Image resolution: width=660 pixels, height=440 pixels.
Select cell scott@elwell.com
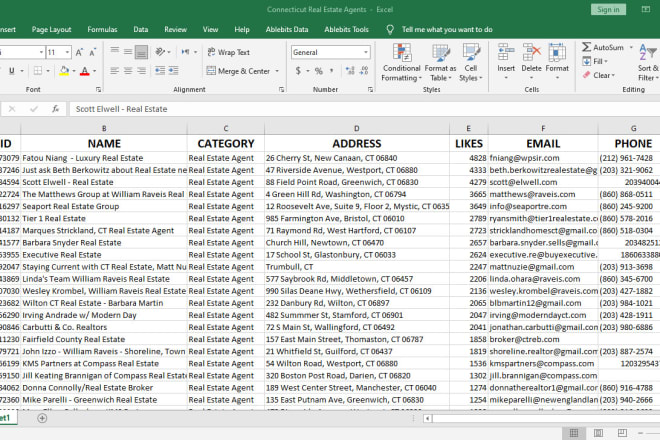[x=543, y=182]
